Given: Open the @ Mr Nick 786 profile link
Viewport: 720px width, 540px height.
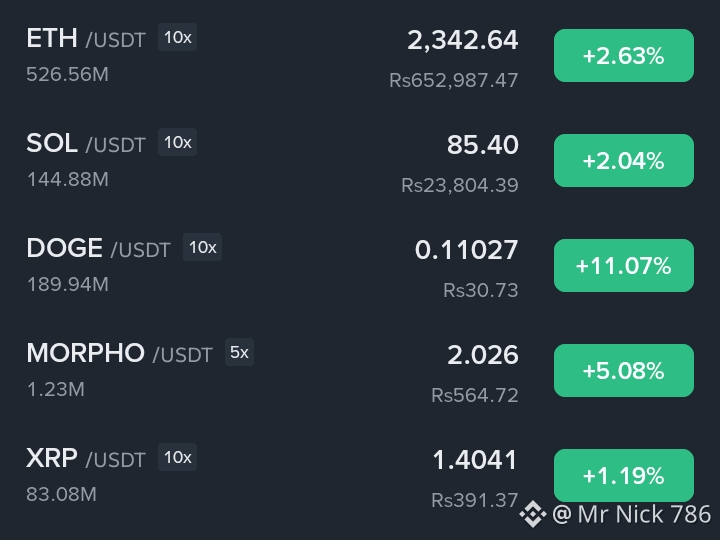Looking at the screenshot, I should pyautogui.click(x=631, y=514).
